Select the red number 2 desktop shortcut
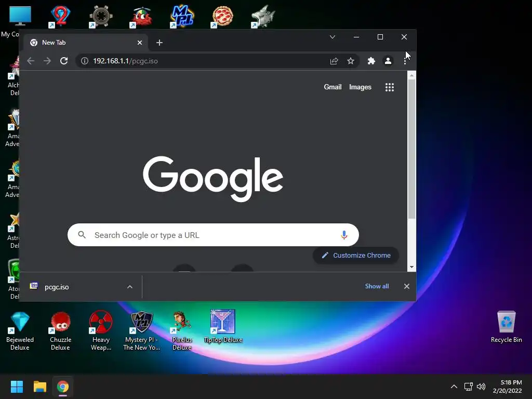Image resolution: width=532 pixels, height=399 pixels. pos(60,16)
